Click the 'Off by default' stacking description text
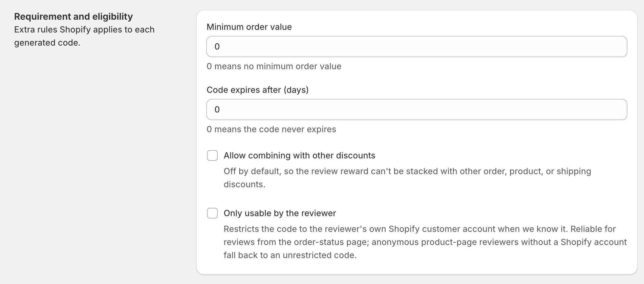 [x=407, y=178]
